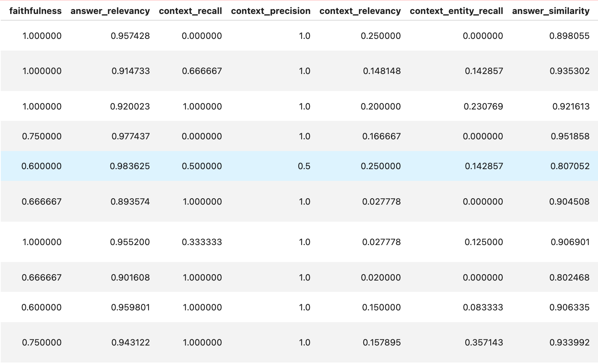Viewport: 598px width, 364px height.
Task: Click the answer_relevancy value 0.983625
Action: 130,166
